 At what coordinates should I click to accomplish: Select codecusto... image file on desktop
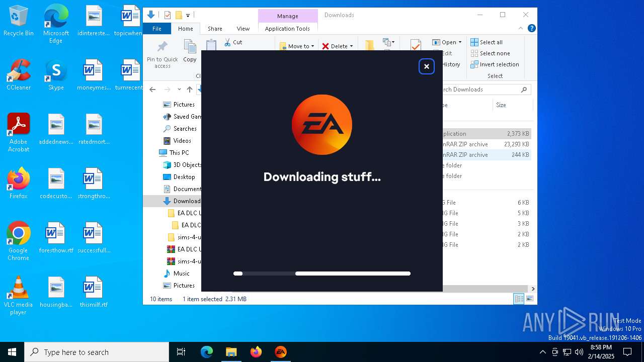click(56, 184)
